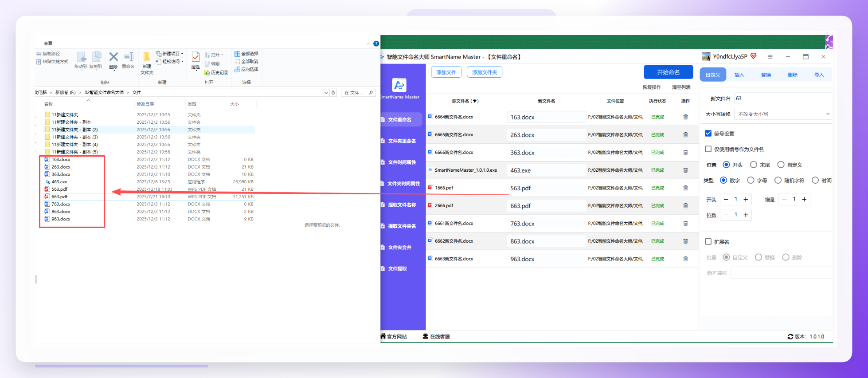Collapse the Explorer ribbon chevron
The width and height of the screenshot is (868, 378).
[x=368, y=43]
